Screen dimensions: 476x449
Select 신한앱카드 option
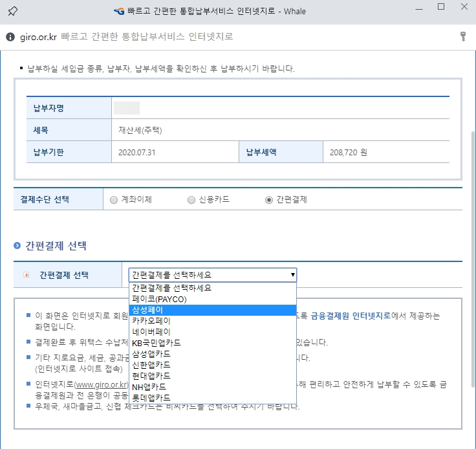pyautogui.click(x=213, y=365)
